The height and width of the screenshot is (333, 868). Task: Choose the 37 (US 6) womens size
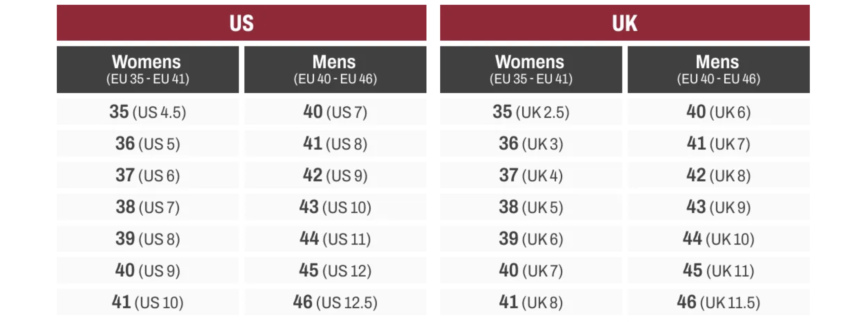point(148,175)
